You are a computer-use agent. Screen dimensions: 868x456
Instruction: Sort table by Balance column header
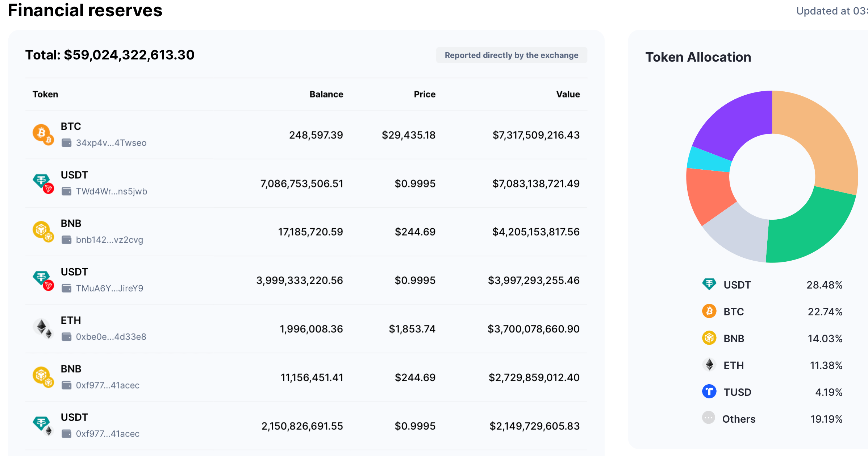coord(326,94)
